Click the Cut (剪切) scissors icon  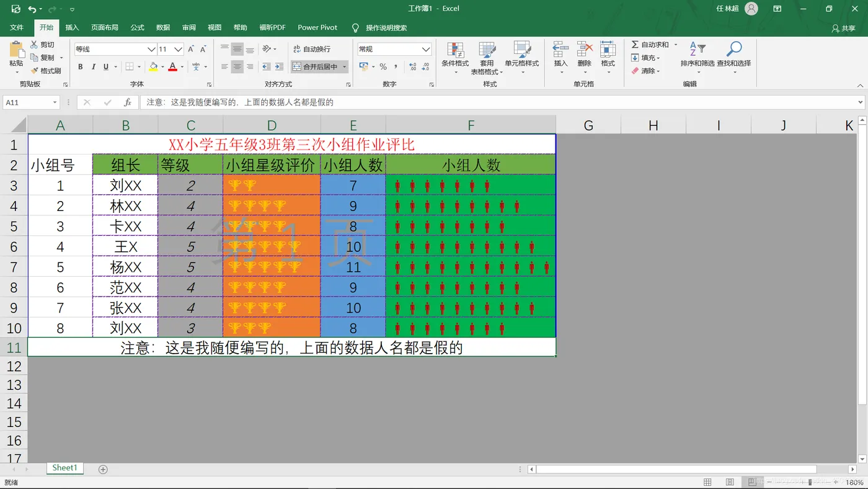pyautogui.click(x=34, y=45)
